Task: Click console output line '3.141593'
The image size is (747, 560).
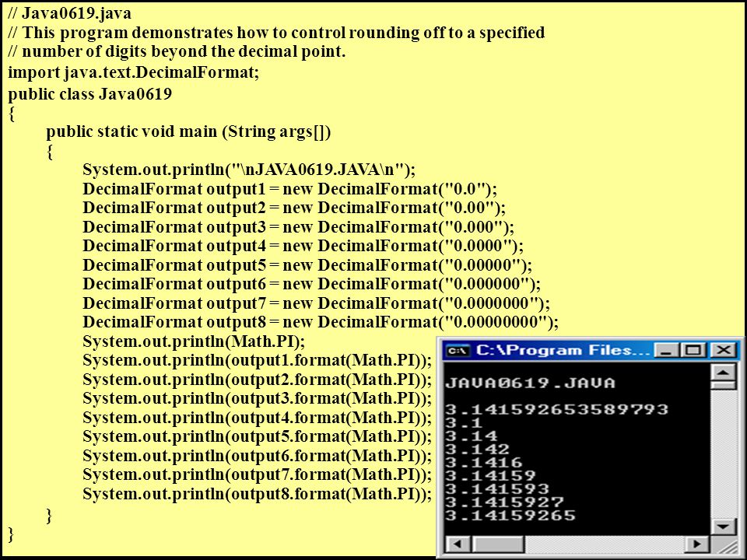Action: pos(497,488)
